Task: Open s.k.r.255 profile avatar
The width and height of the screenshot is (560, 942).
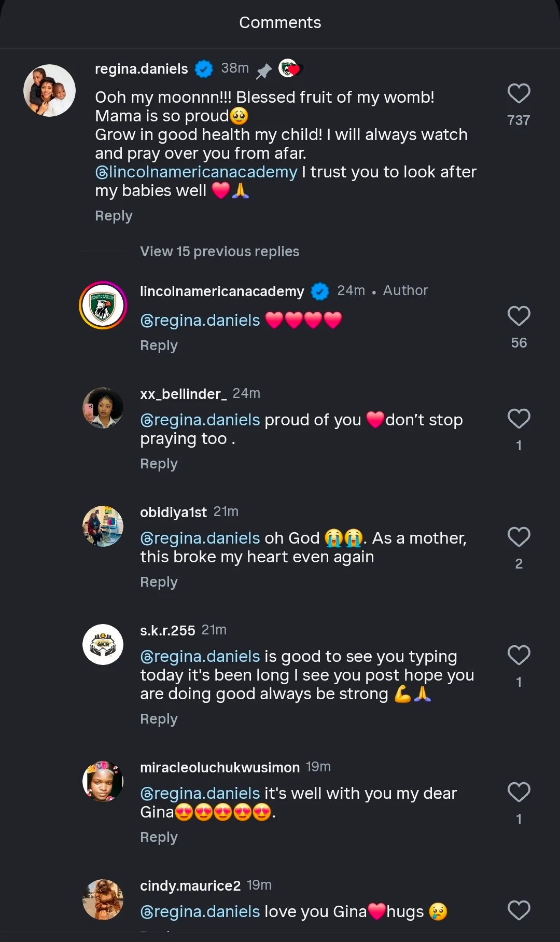Action: 103,645
